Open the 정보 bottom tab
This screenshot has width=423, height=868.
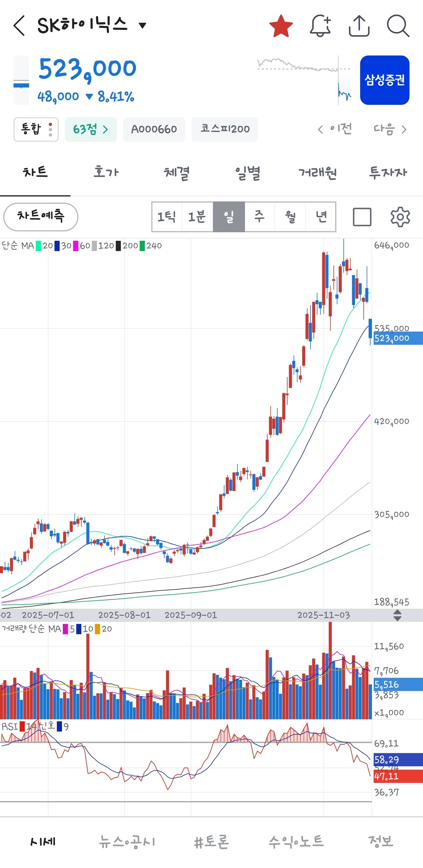pyautogui.click(x=380, y=841)
